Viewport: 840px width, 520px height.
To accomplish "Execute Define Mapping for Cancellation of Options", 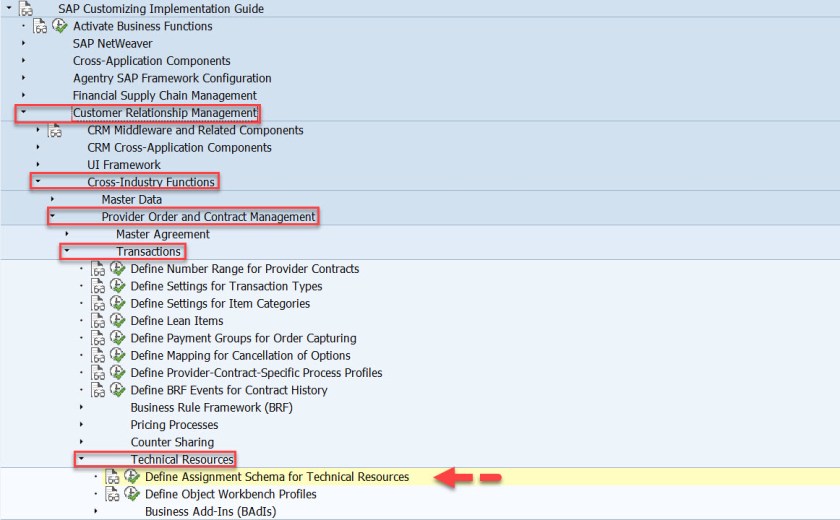I will pos(117,355).
